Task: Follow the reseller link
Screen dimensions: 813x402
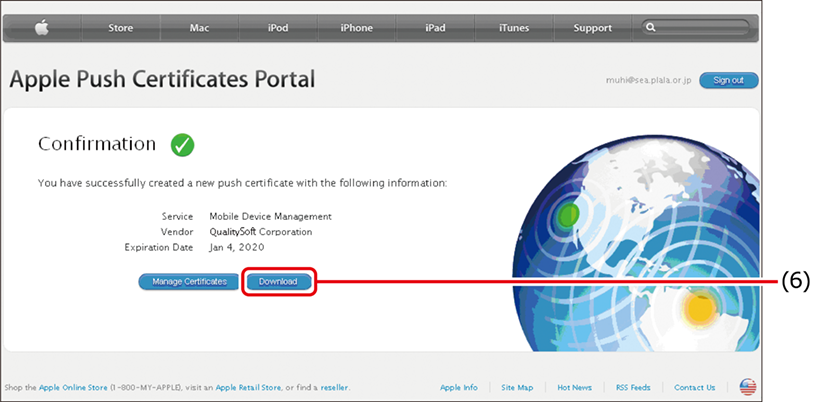Action: 334,387
